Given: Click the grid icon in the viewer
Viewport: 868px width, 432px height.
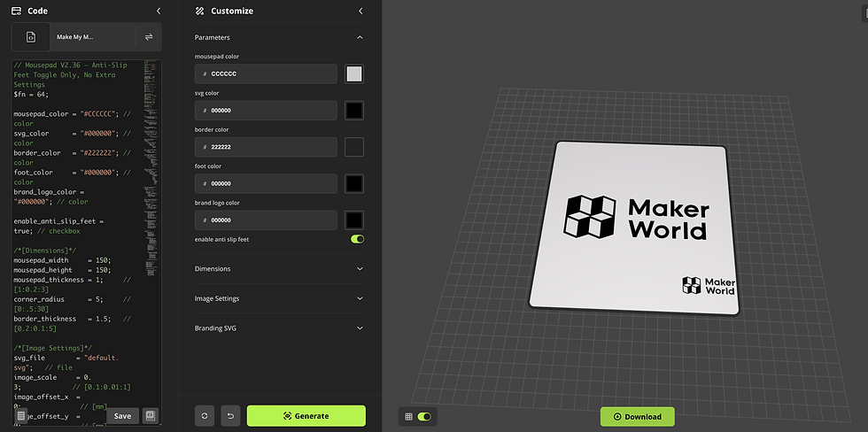Looking at the screenshot, I should (408, 417).
